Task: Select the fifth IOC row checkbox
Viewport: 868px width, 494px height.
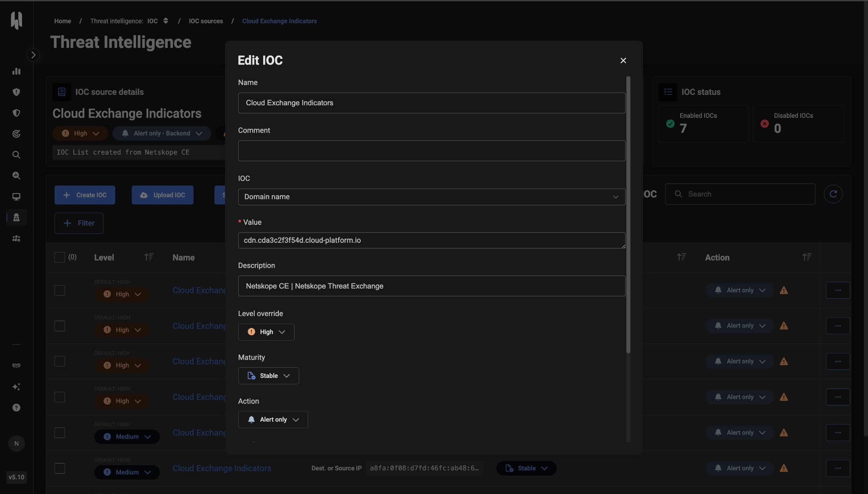Action: click(60, 433)
